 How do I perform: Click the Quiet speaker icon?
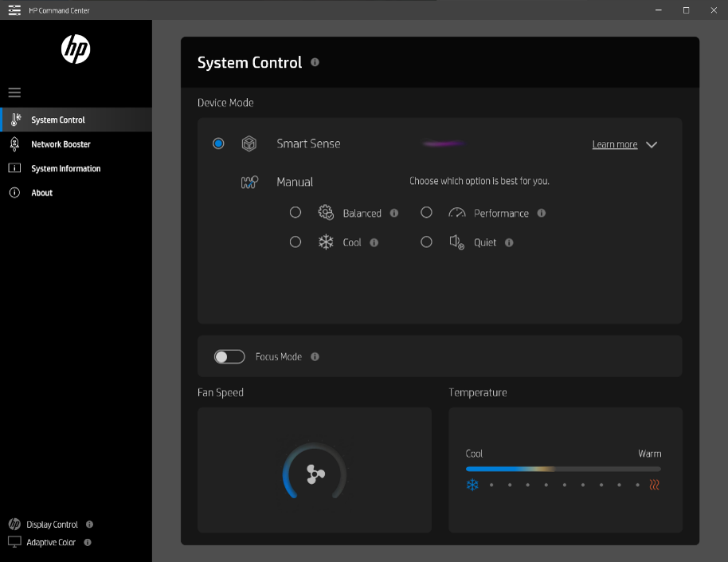[457, 242]
